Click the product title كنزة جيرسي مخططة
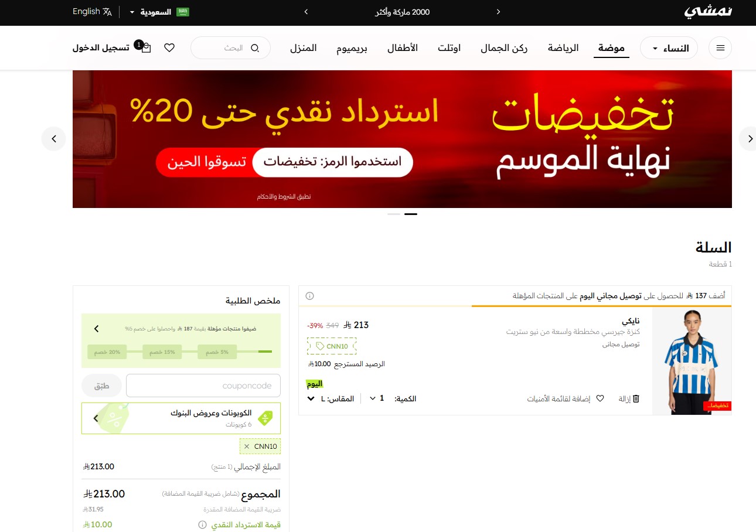Screen dimensions: 756x532 pyautogui.click(x=573, y=332)
